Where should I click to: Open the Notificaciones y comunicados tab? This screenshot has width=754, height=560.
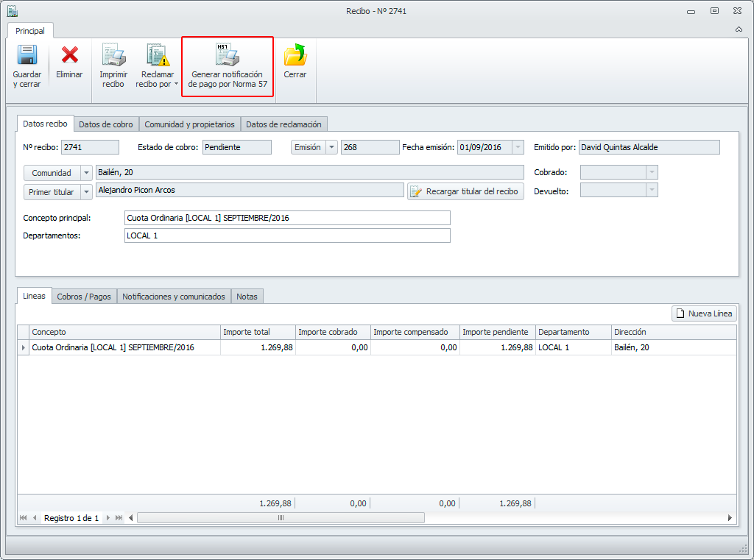[174, 297]
